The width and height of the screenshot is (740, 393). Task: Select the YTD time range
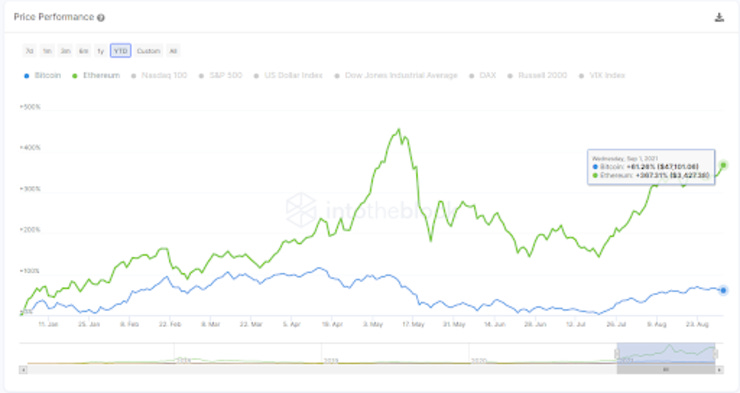pyautogui.click(x=120, y=50)
